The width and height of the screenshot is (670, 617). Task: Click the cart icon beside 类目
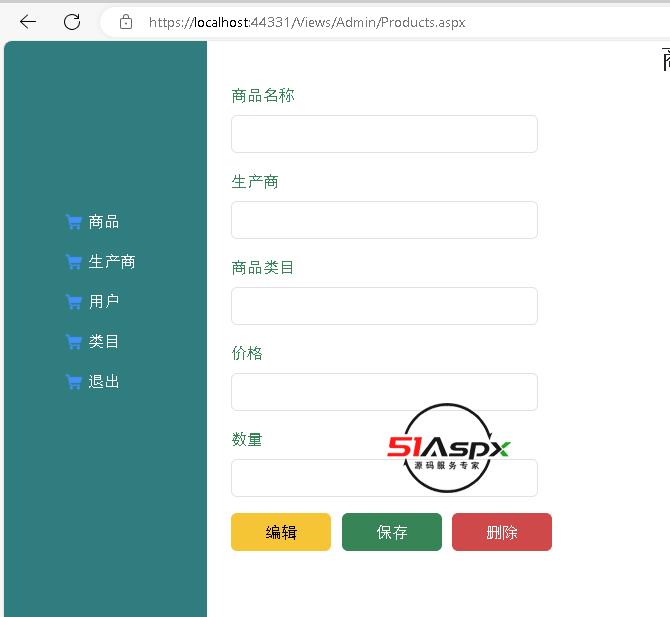(x=74, y=342)
